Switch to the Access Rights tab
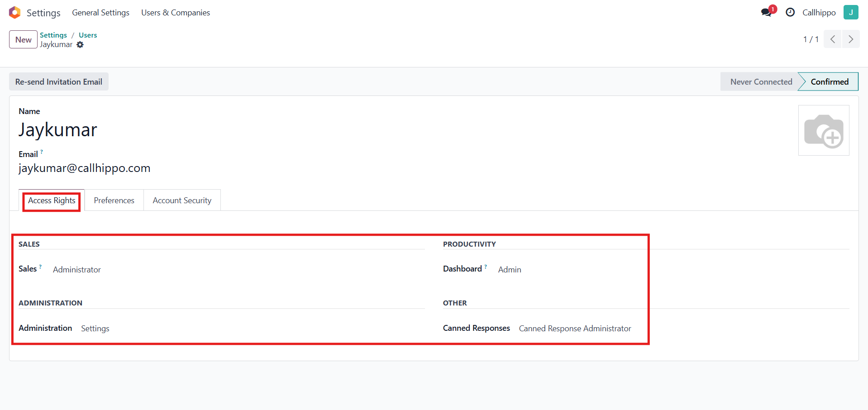 [52, 200]
